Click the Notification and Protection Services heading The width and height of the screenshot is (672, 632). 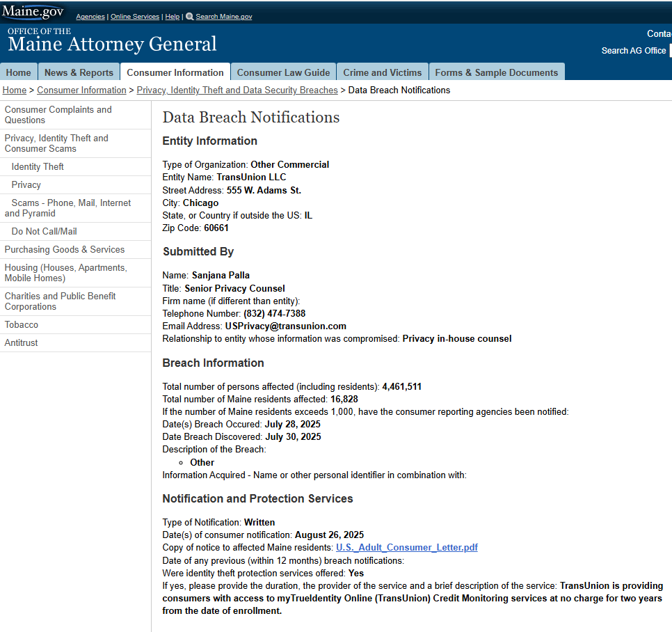pyautogui.click(x=257, y=498)
